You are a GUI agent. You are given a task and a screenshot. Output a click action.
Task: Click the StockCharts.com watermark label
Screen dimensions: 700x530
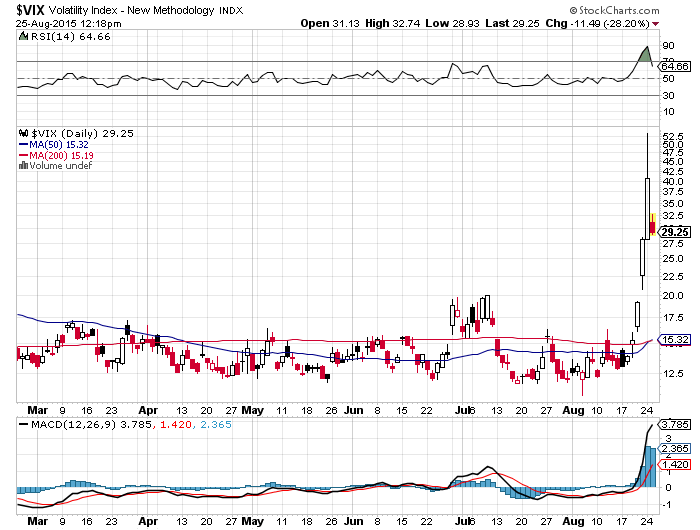pyautogui.click(x=614, y=10)
